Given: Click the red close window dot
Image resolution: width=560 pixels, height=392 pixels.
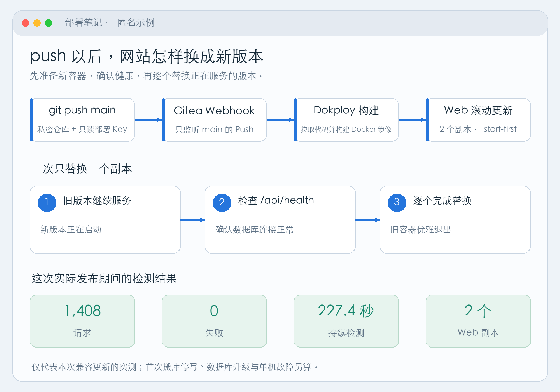Looking at the screenshot, I should click(25, 23).
